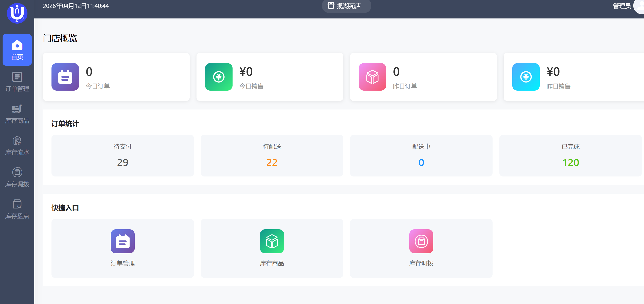Click the pink 昨日订单 box icon

point(372,77)
